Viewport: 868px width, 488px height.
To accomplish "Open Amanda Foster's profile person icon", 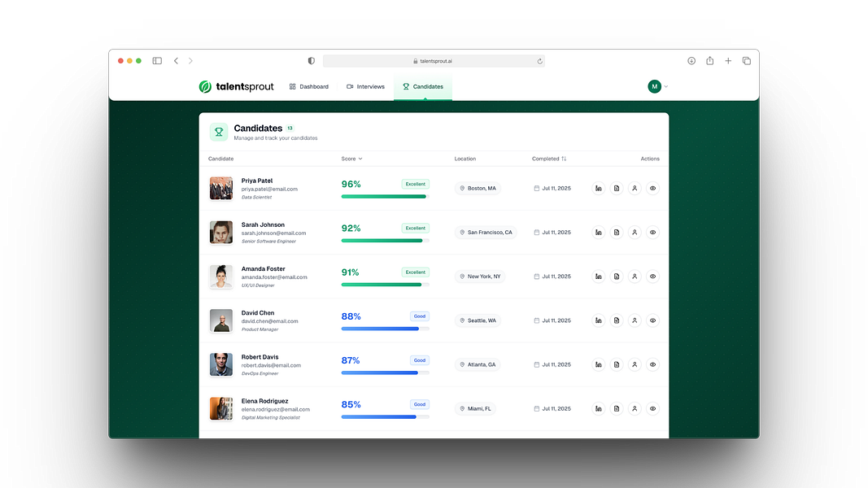I will click(x=635, y=276).
